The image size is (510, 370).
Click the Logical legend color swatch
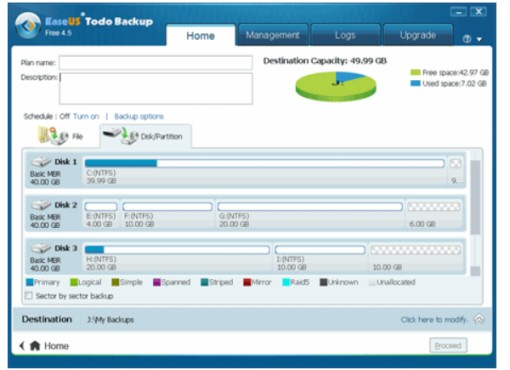74,282
